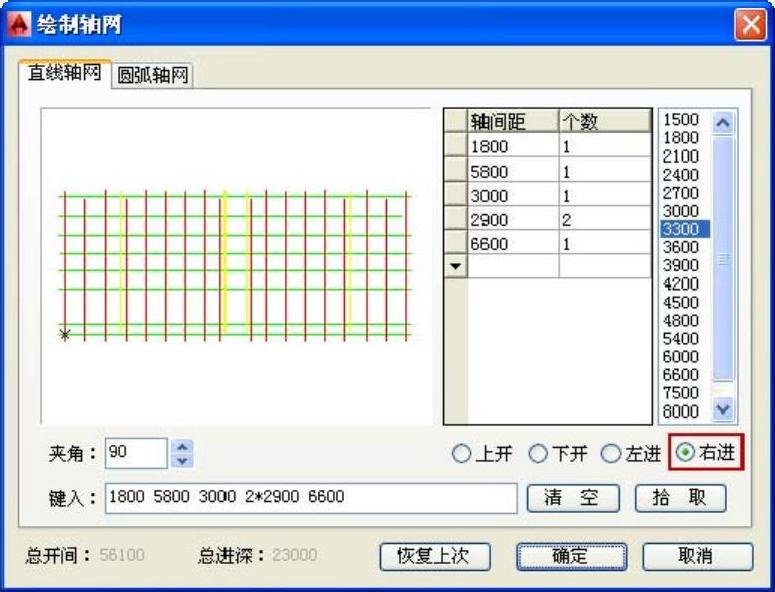The image size is (775, 592).
Task: Choose 6600 from the spacing list
Action: tap(685, 375)
